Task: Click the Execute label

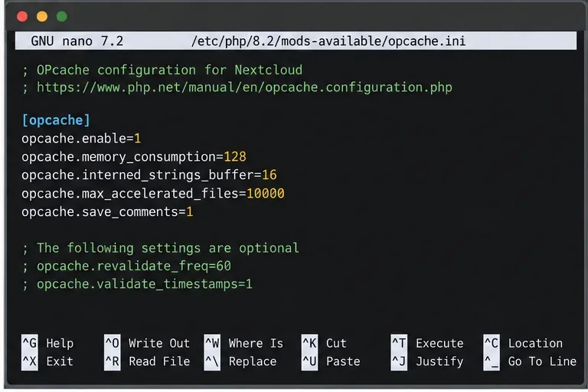Action: point(439,343)
